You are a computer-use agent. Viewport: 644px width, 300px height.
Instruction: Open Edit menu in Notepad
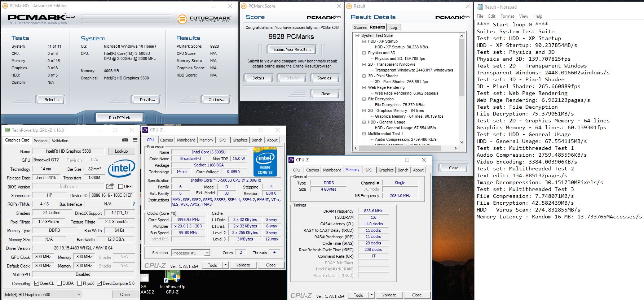pos(491,16)
